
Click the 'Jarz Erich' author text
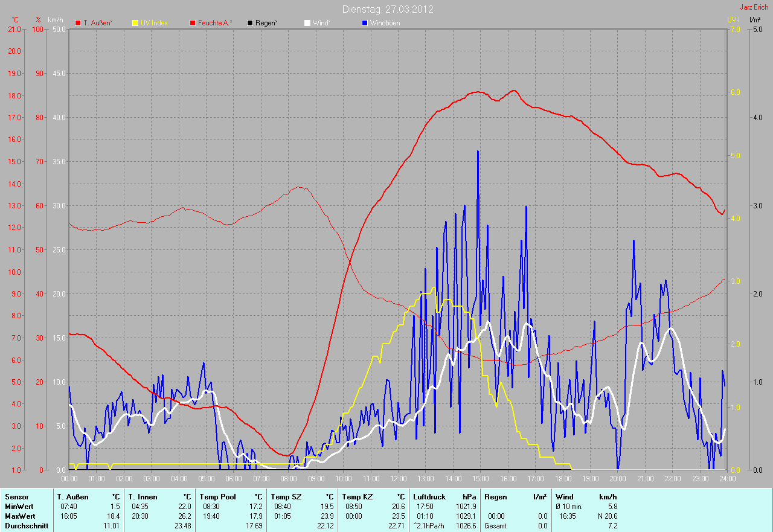coord(755,7)
